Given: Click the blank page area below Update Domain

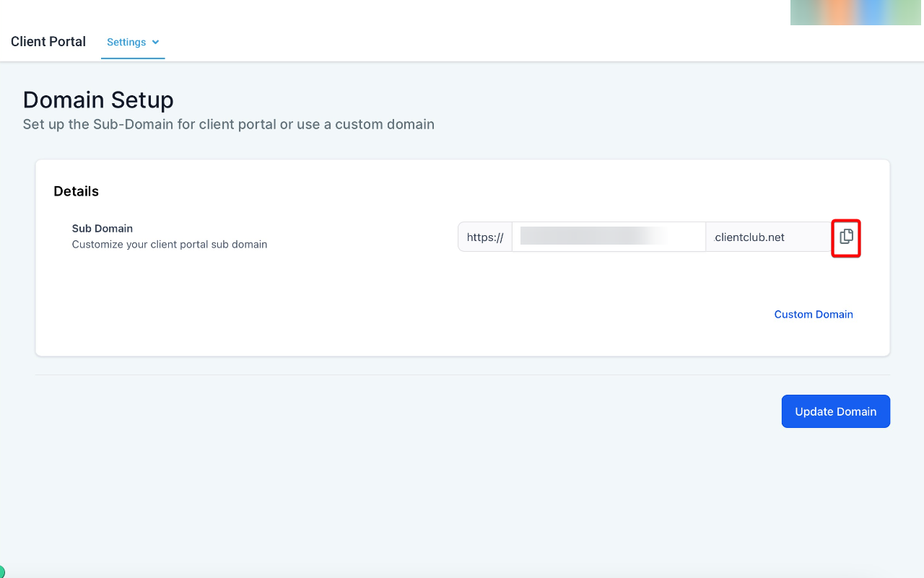Looking at the screenshot, I should 462,498.
